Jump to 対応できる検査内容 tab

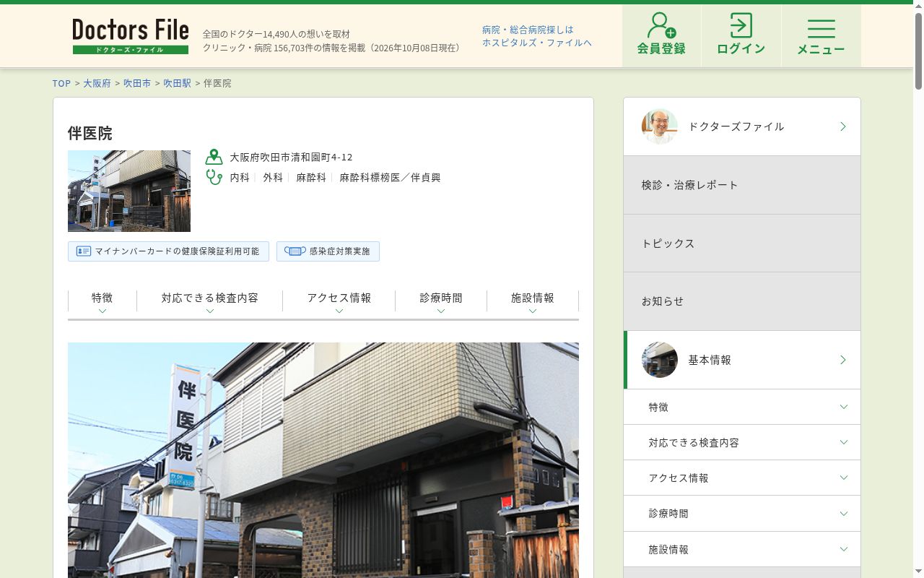tap(210, 302)
